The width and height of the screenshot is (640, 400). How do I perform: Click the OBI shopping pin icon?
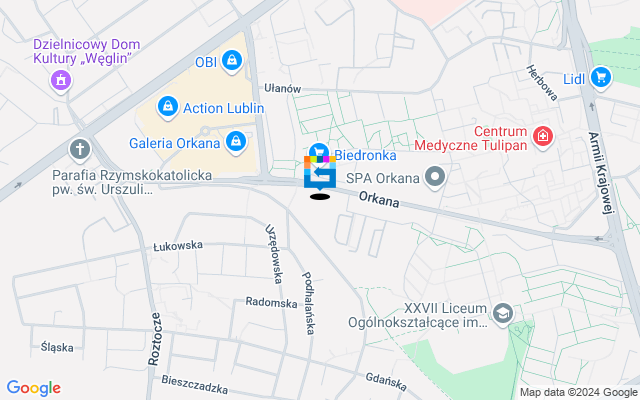point(232,61)
